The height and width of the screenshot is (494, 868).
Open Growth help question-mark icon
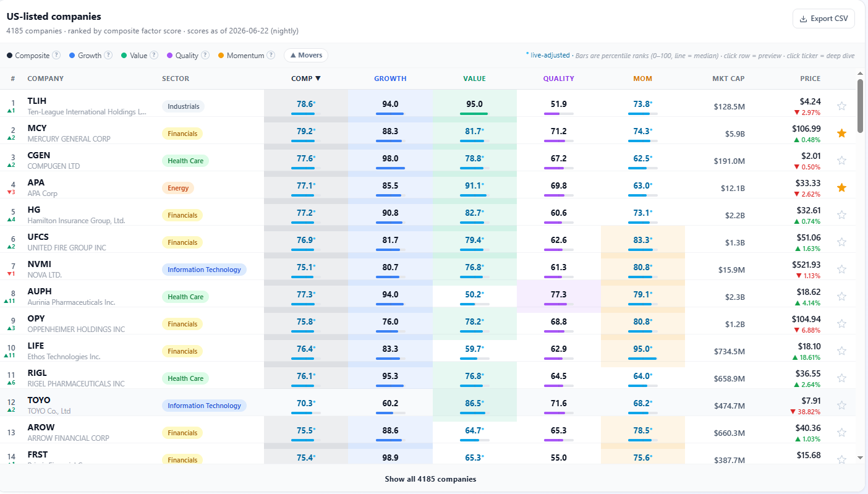point(108,55)
